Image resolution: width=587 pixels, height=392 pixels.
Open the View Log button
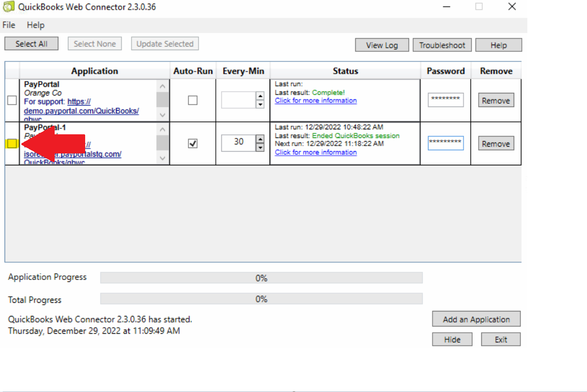click(x=382, y=45)
